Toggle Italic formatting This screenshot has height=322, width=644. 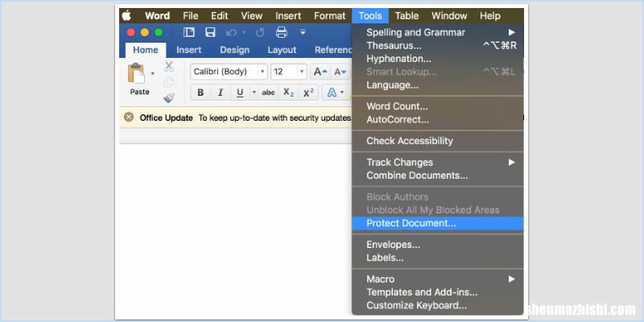click(x=221, y=93)
